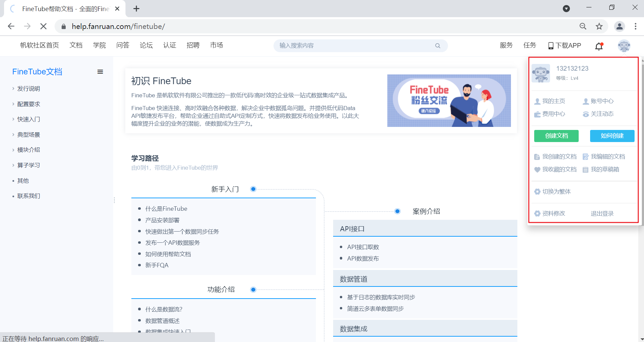The width and height of the screenshot is (644, 342).
Task: Open the API数据发布 link
Action: click(x=363, y=259)
